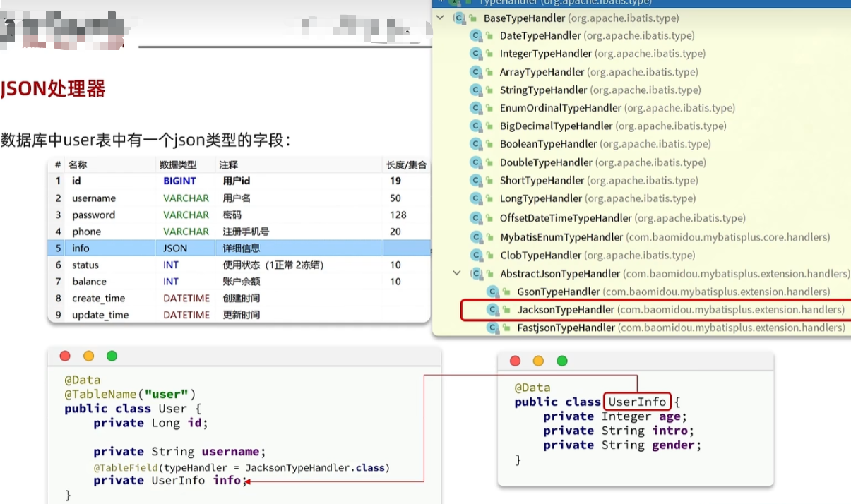Click the boxed UserInfo class name
This screenshot has width=851, height=504.
[x=637, y=402]
